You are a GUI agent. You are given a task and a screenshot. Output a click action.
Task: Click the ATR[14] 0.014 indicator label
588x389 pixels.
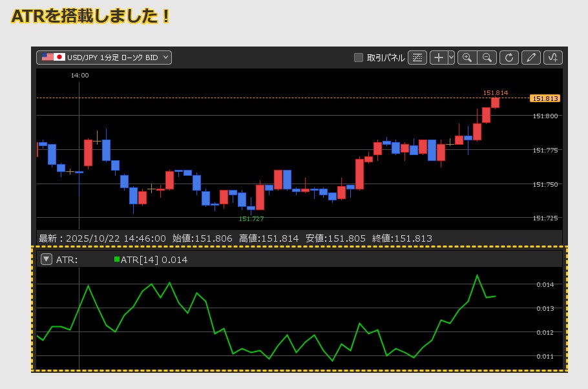point(154,260)
